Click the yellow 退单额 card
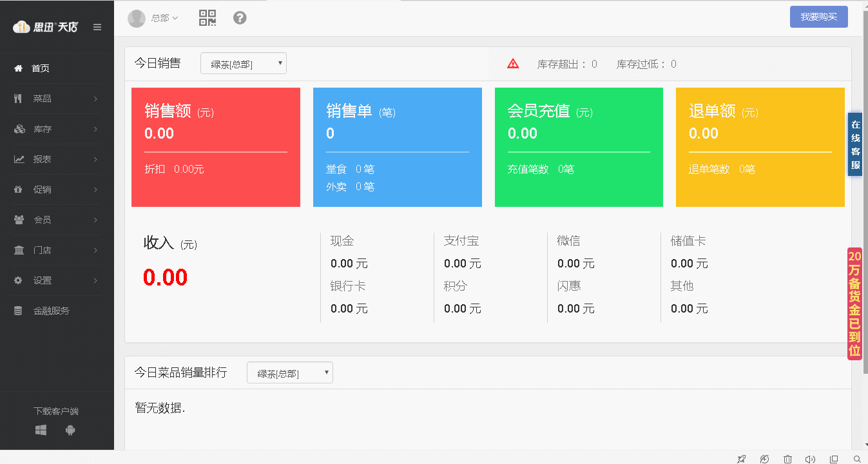This screenshot has width=868, height=464. [760, 147]
